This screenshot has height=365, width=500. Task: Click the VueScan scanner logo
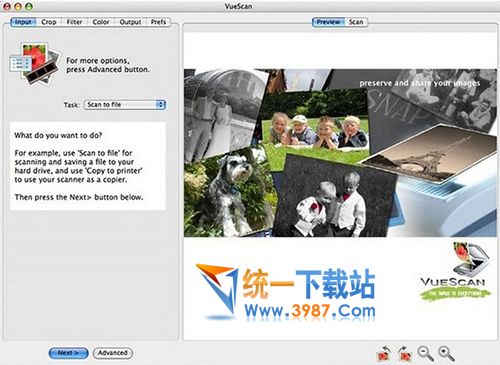(x=454, y=271)
